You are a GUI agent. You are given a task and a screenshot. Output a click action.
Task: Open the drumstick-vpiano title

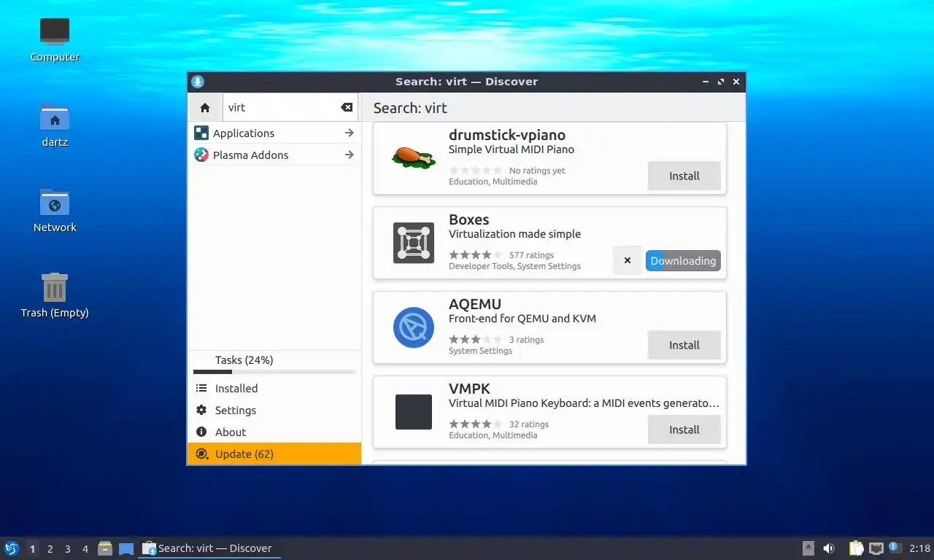tap(507, 135)
